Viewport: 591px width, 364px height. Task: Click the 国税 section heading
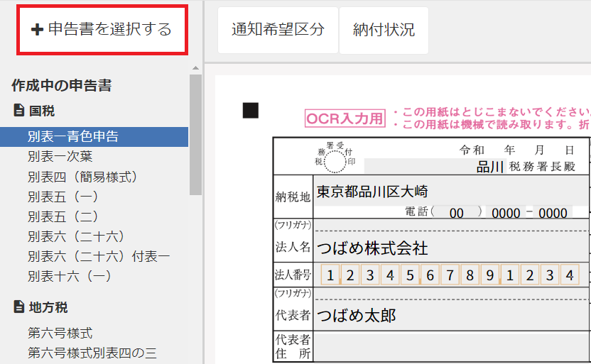[x=42, y=111]
